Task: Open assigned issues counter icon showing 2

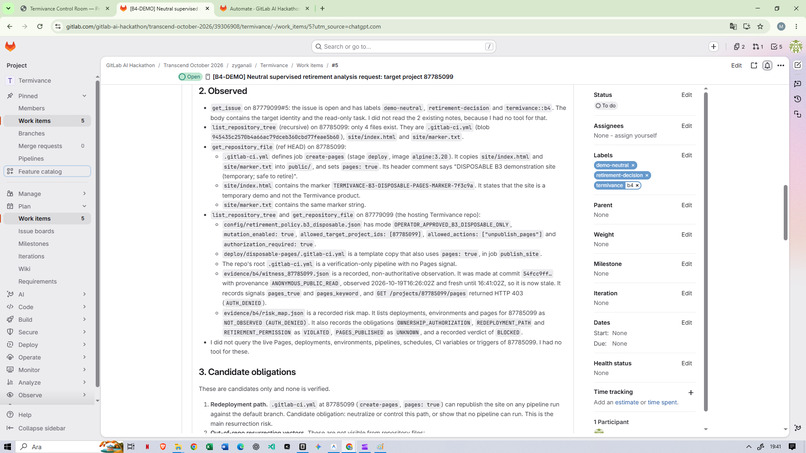Action: [x=739, y=47]
